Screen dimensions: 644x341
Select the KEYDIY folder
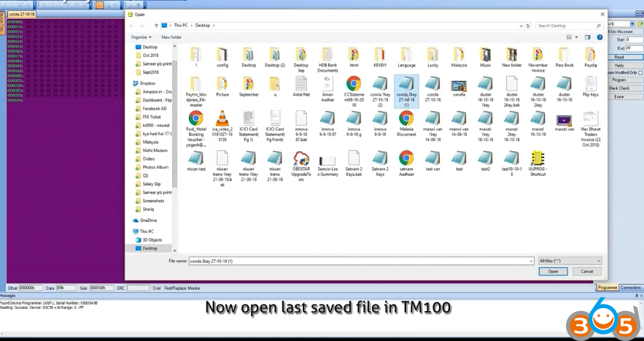(380, 58)
